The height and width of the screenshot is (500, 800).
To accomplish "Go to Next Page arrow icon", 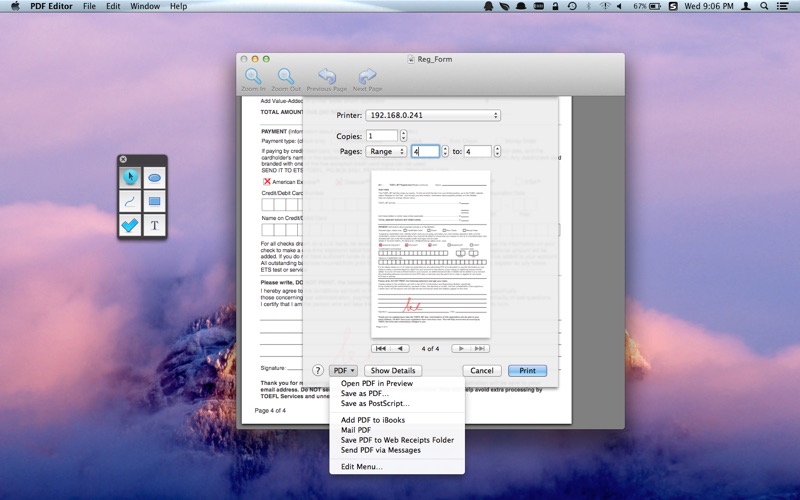I will (x=367, y=77).
